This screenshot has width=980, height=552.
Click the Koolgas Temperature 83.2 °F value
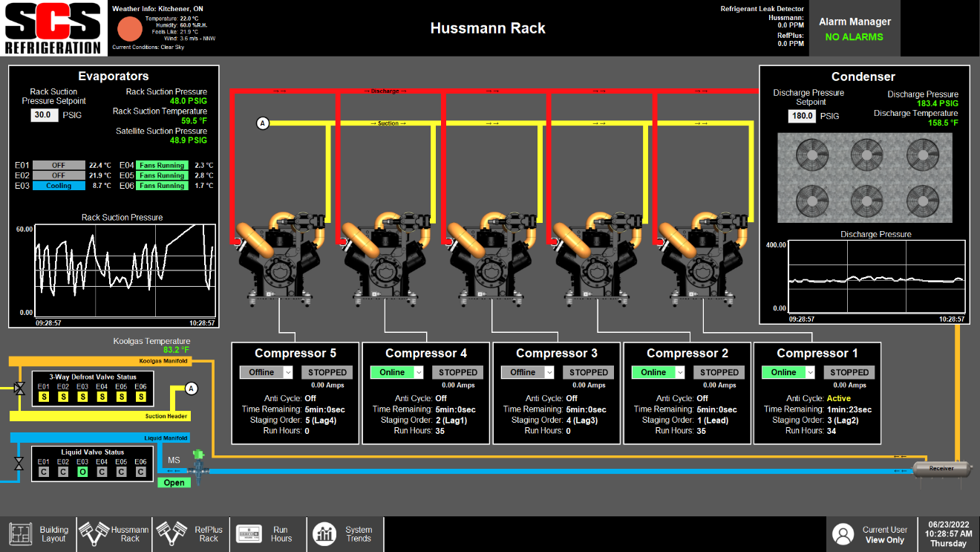(x=176, y=350)
